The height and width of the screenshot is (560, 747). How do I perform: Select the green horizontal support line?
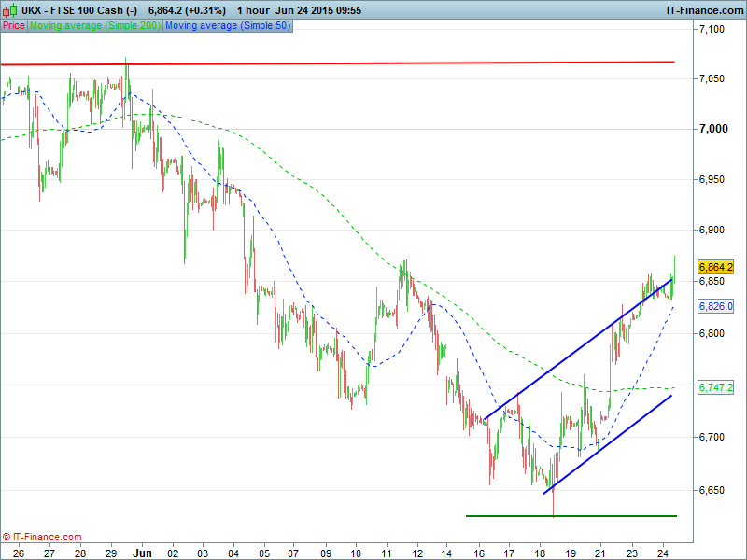[570, 515]
